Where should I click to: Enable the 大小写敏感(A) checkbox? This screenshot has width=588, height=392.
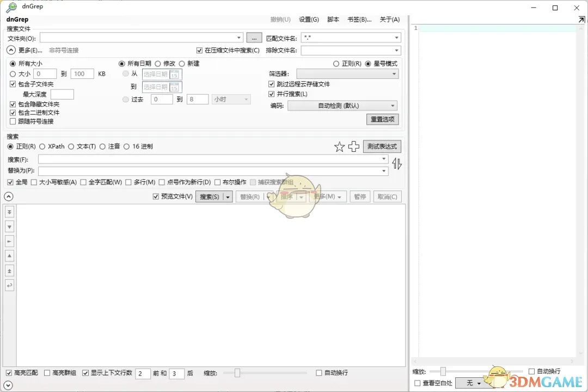[34, 182]
